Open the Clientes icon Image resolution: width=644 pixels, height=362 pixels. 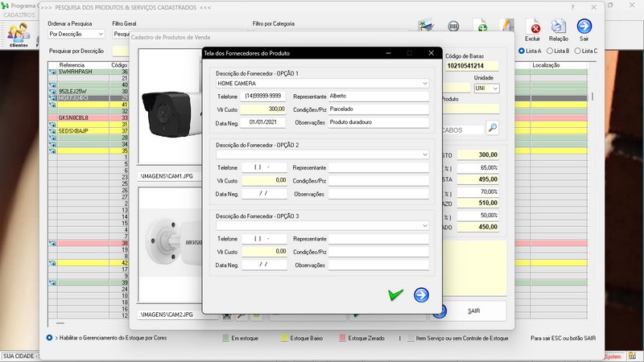(x=18, y=34)
